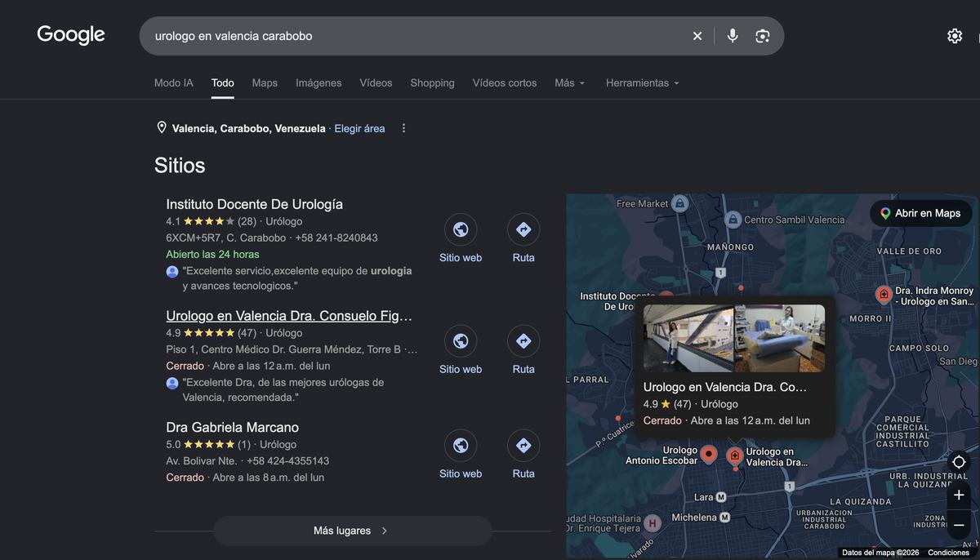The image size is (980, 560).
Task: Open the Dra Gabriela Marcano listing title
Action: pyautogui.click(x=232, y=428)
